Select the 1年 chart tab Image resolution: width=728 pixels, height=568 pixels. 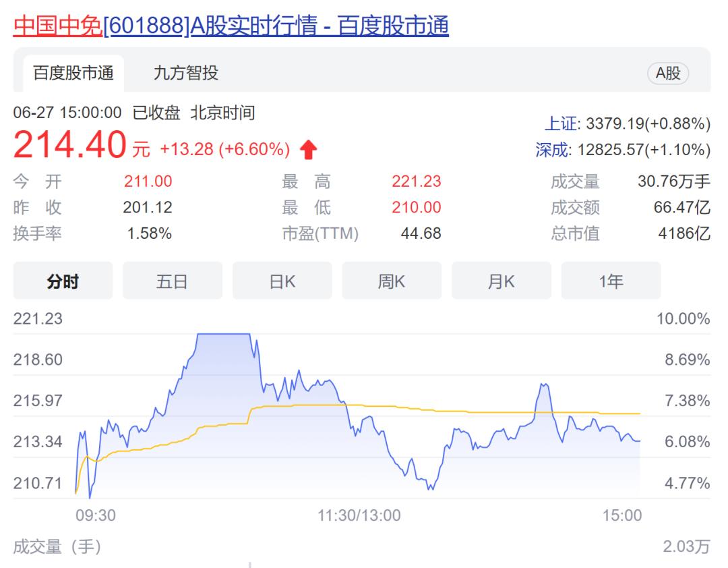pos(611,281)
